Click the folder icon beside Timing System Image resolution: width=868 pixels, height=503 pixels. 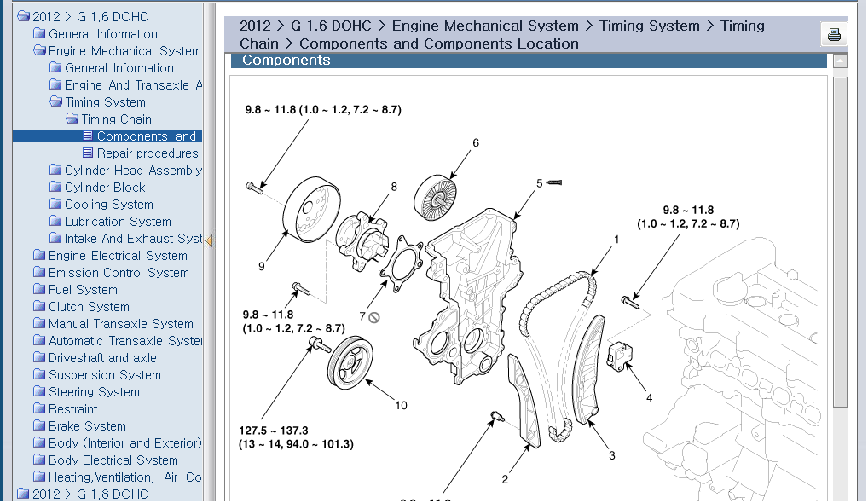(55, 101)
